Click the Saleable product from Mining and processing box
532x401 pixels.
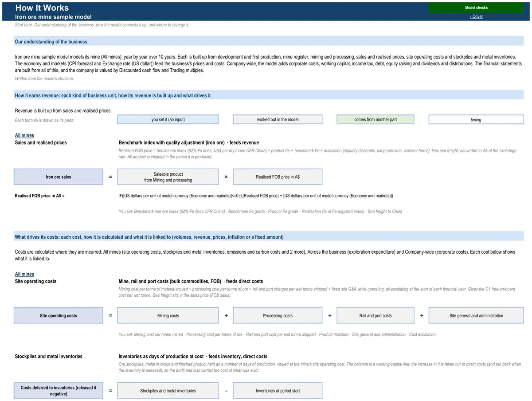coord(168,177)
